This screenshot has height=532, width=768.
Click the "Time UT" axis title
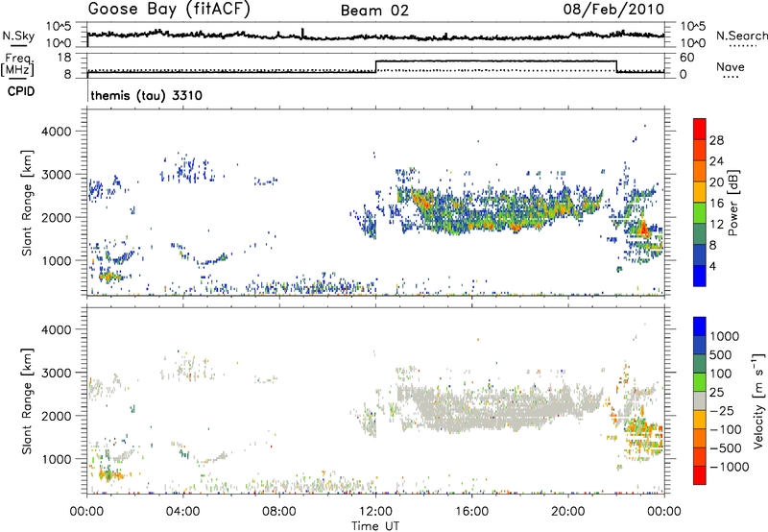pyautogui.click(x=375, y=526)
